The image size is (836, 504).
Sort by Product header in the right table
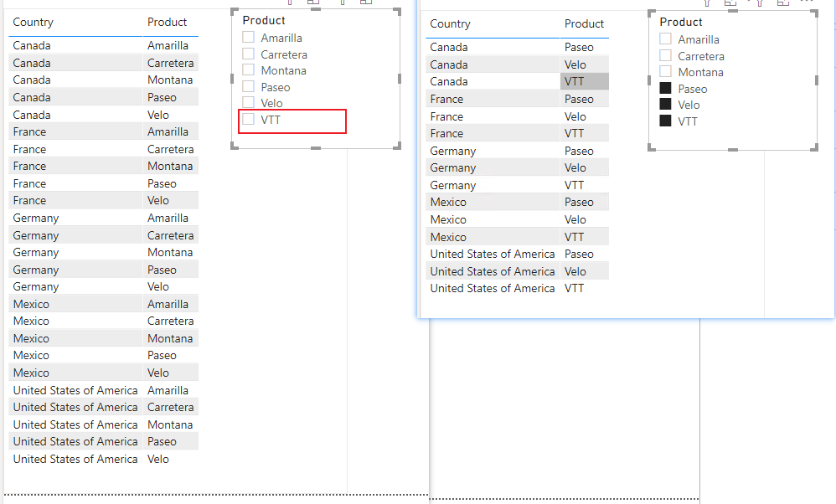coord(584,23)
